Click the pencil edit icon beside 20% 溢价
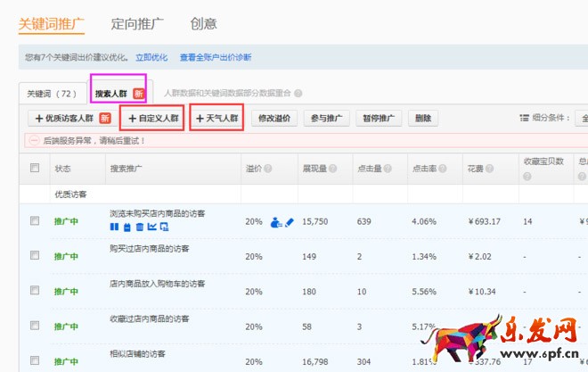Viewport: 588px width, 372px height. (289, 221)
